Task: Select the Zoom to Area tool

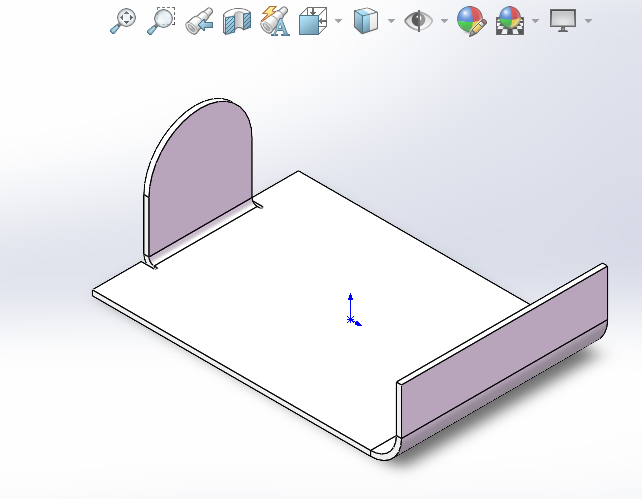Action: pos(161,20)
